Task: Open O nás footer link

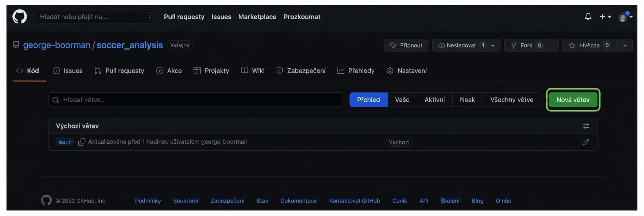Action: (503, 201)
